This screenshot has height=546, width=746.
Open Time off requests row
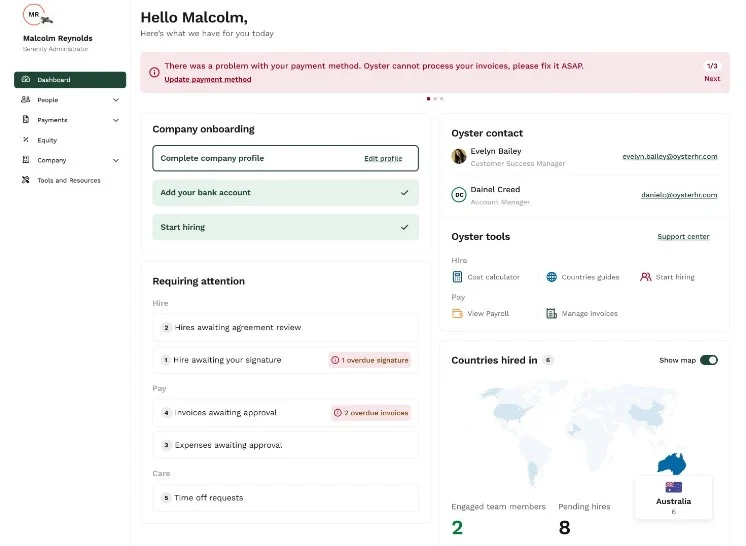pyautogui.click(x=285, y=498)
